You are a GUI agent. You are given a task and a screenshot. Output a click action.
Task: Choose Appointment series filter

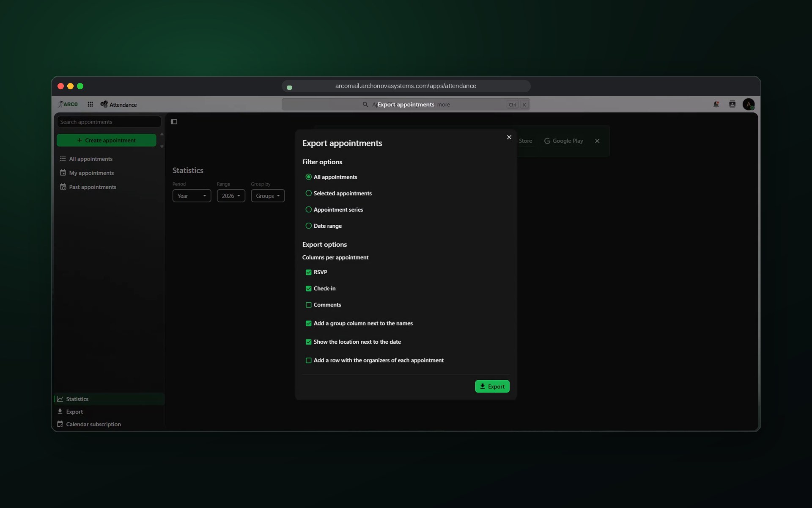click(x=309, y=210)
